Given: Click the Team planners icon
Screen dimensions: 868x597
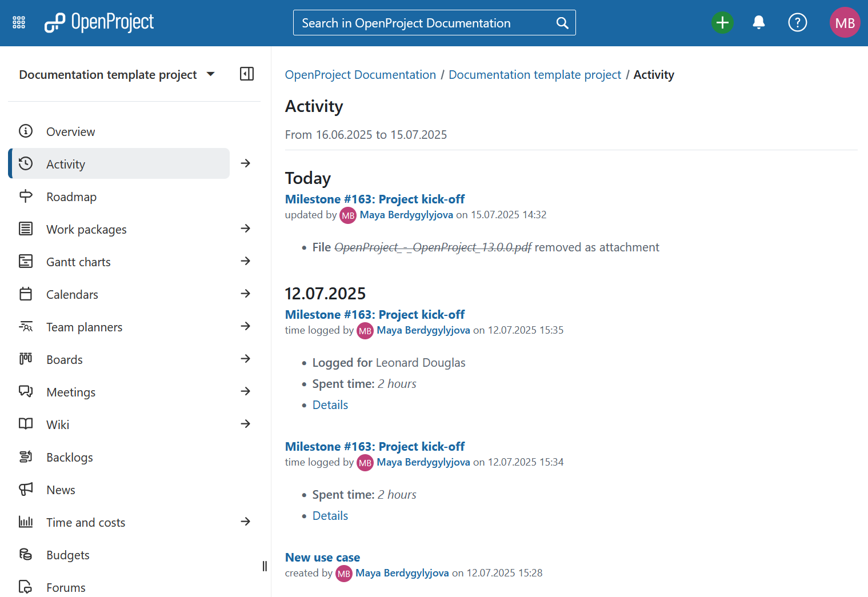Looking at the screenshot, I should 26,327.
